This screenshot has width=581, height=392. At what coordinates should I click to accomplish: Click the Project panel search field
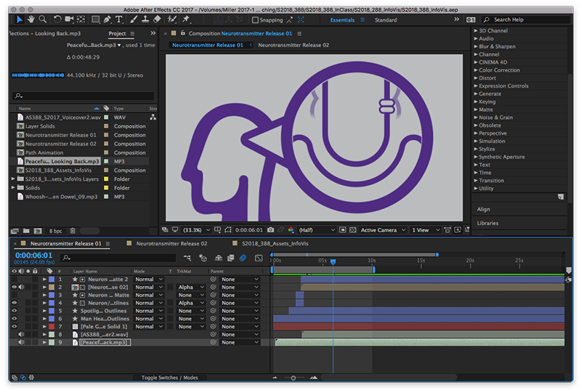coord(84,96)
